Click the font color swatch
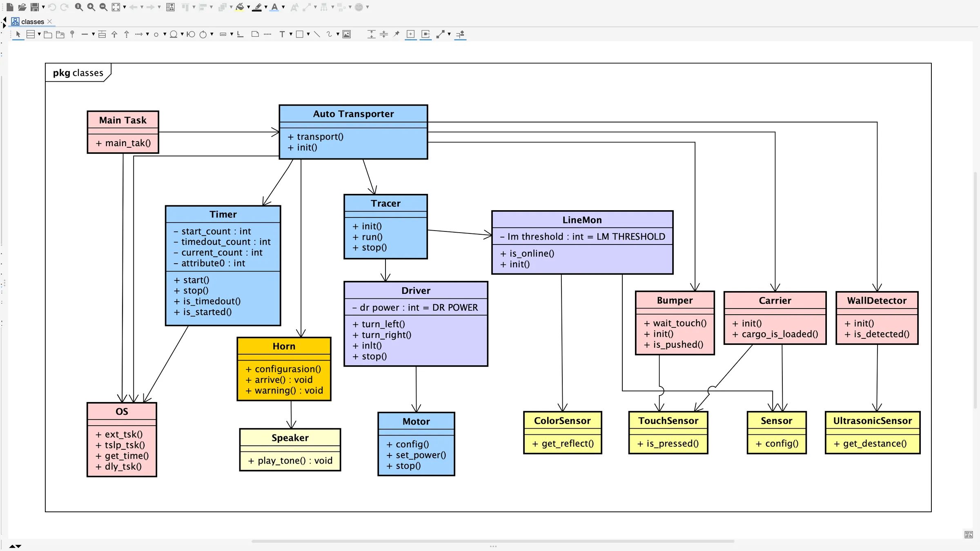980x551 pixels. 276,7
